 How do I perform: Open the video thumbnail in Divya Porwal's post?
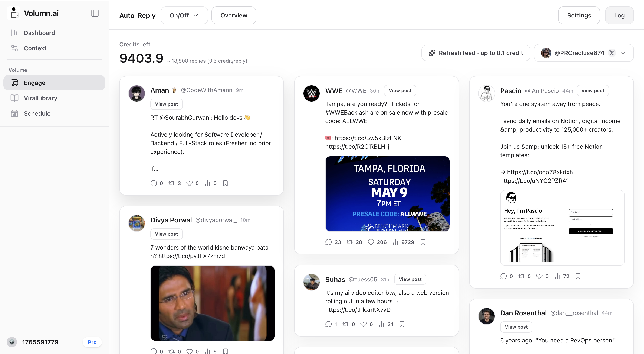tap(213, 303)
